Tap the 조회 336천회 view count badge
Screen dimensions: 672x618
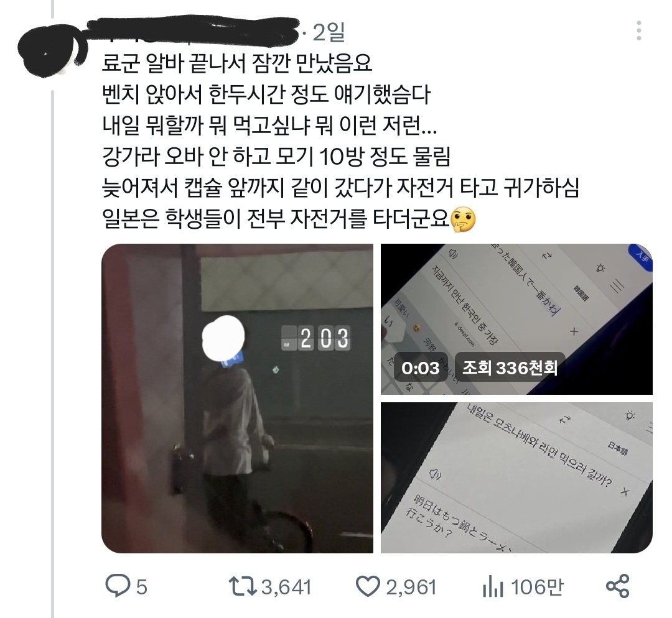[510, 368]
